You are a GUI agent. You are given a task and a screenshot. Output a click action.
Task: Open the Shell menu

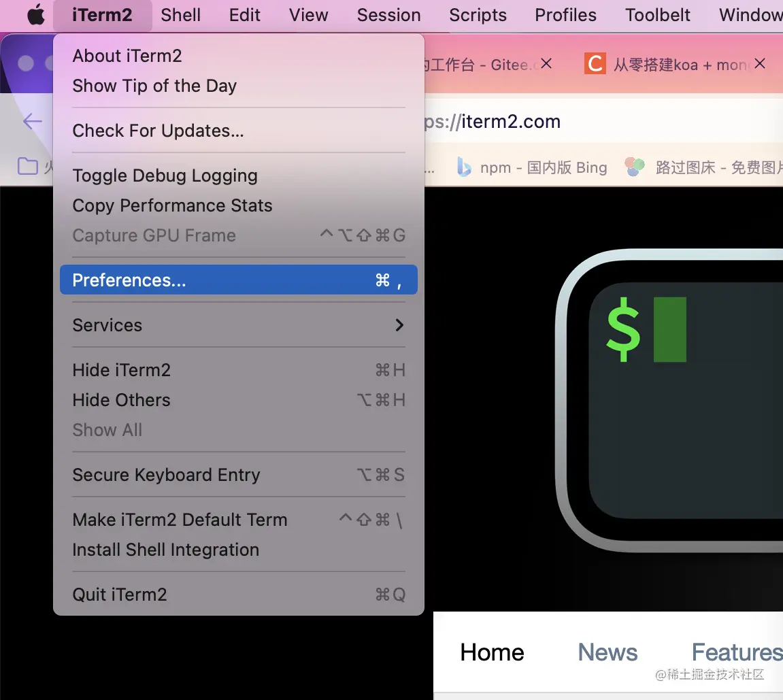point(180,15)
